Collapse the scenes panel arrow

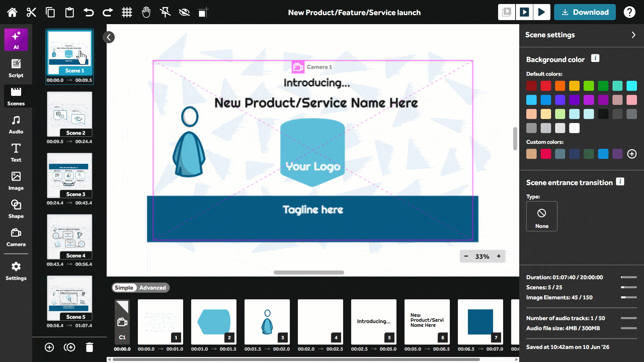[109, 37]
